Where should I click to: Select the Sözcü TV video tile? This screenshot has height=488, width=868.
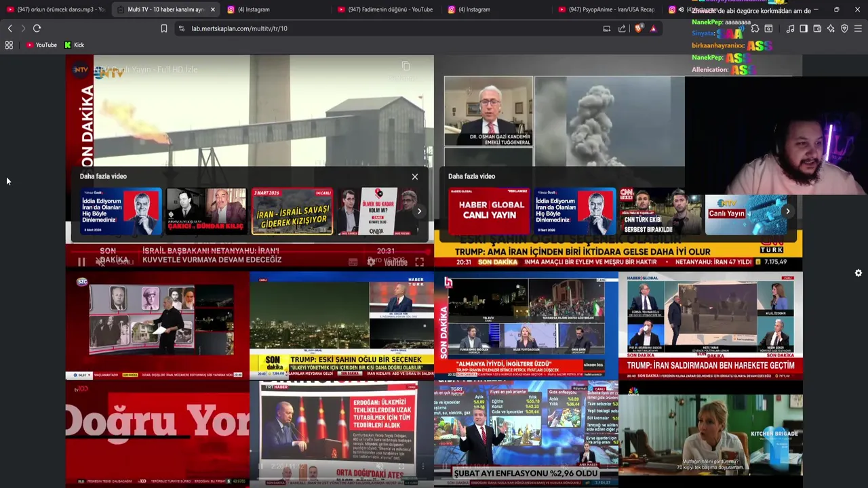pyautogui.click(x=157, y=325)
